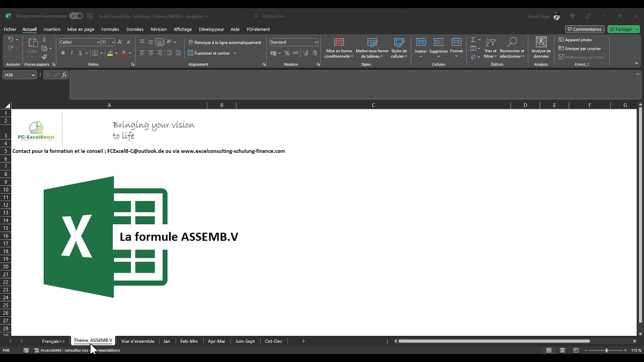Click the Rechercher search box
This screenshot has width=644, height=362.
325,16
